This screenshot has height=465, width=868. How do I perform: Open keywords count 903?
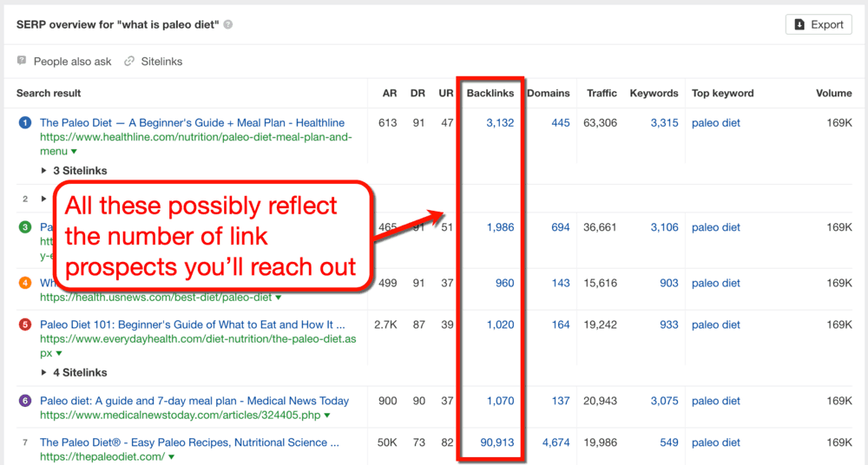668,283
